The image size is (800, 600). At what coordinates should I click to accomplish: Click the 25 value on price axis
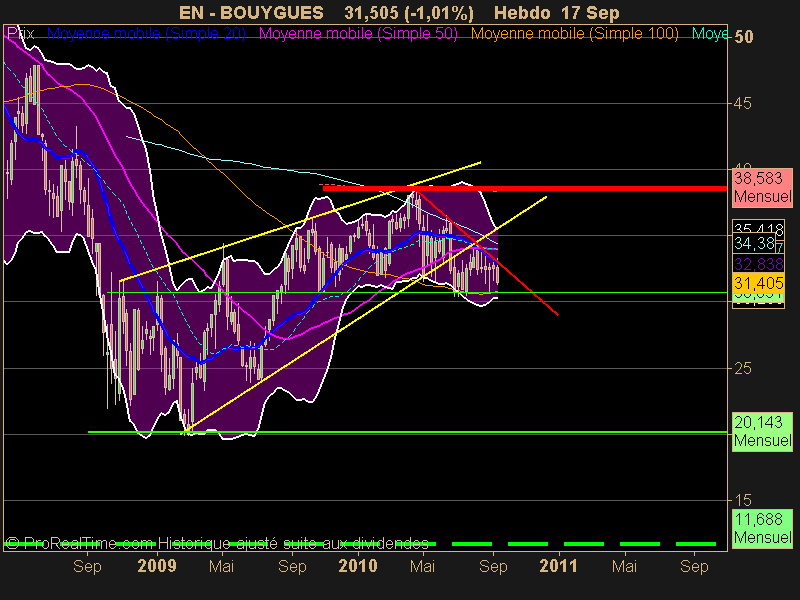pyautogui.click(x=743, y=368)
